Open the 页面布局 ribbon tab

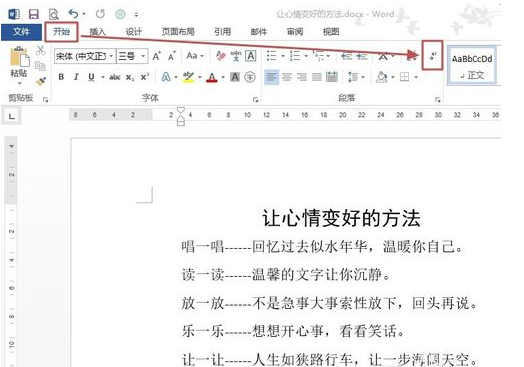coord(178,32)
